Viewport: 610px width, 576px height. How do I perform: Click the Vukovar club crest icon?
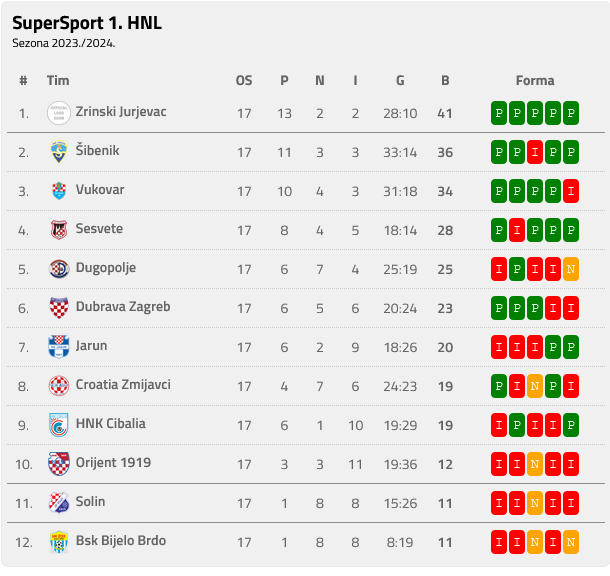click(x=59, y=191)
